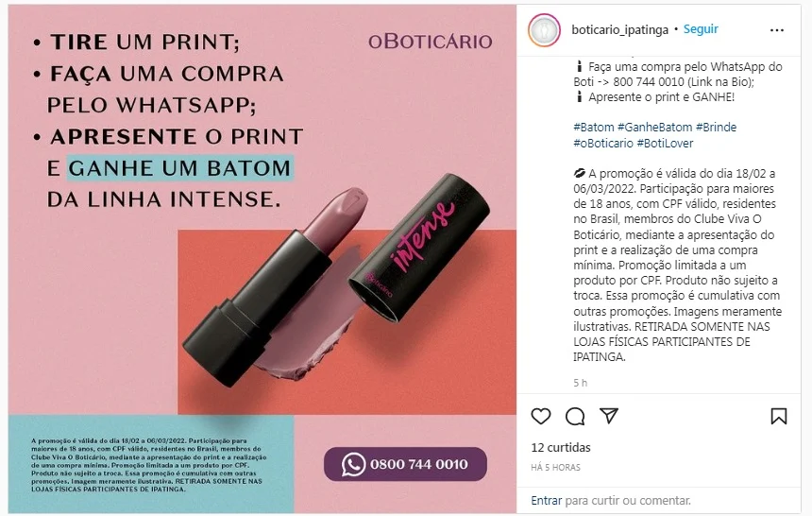Image resolution: width=812 pixels, height=516 pixels.
Task: Open the boticario_ipatinga profile picture
Action: pyautogui.click(x=544, y=30)
